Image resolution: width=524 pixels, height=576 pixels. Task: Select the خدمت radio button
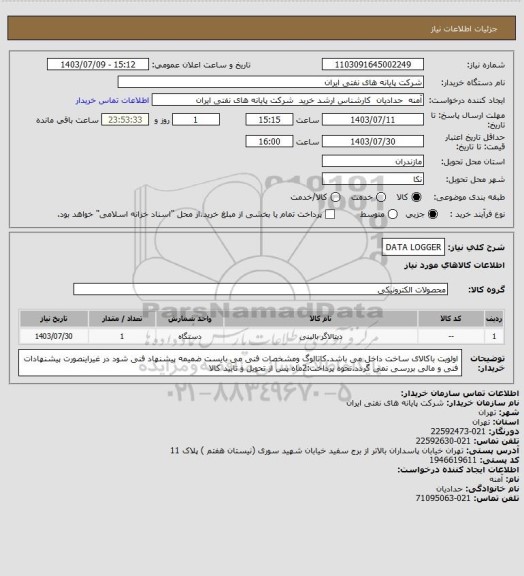[381, 197]
